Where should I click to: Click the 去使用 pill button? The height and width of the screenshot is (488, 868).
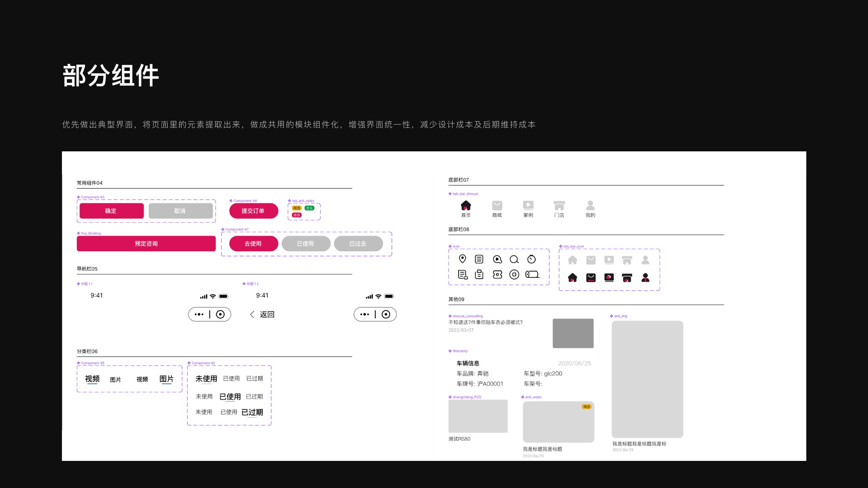[x=253, y=244]
